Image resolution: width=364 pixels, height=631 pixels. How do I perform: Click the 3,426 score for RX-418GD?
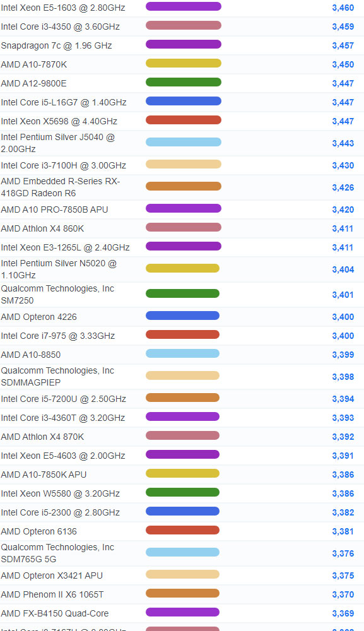(343, 187)
